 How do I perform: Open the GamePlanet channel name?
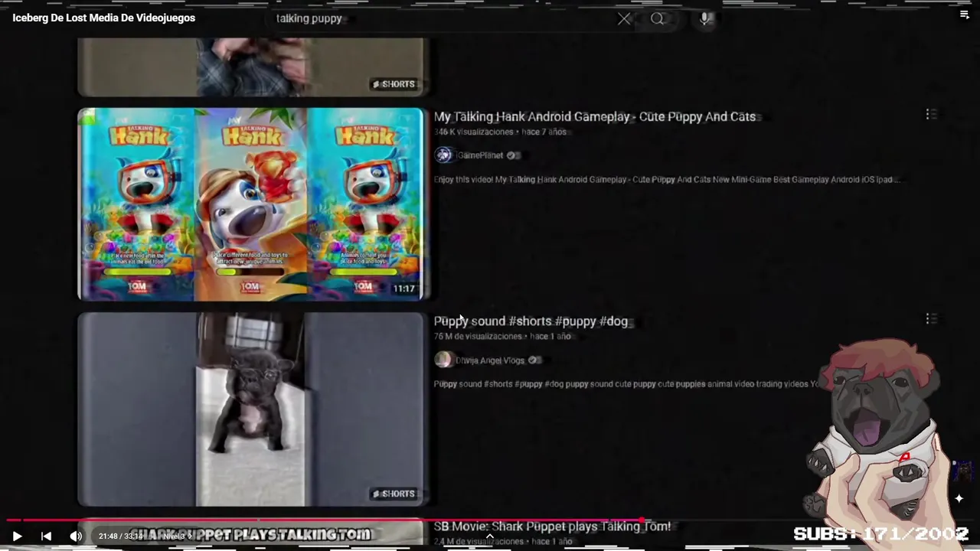480,155
